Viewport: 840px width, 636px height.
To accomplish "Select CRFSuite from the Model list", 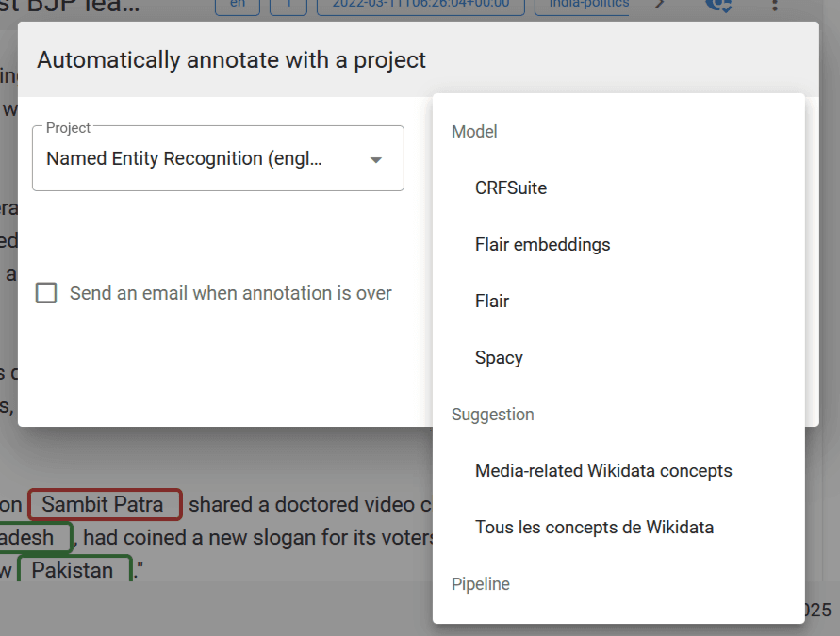I will click(x=511, y=188).
